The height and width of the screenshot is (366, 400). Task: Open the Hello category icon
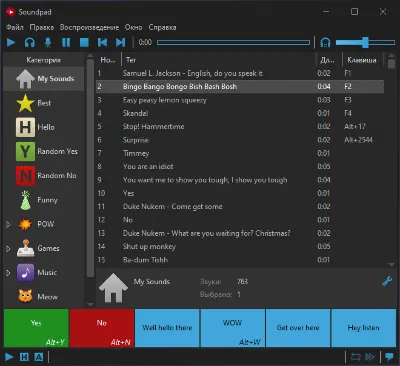(25, 127)
